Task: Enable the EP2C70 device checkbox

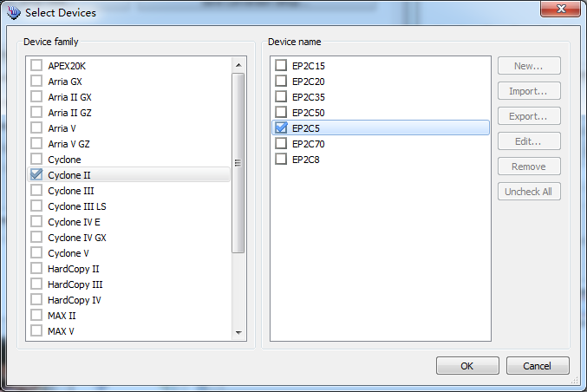Action: [x=281, y=144]
